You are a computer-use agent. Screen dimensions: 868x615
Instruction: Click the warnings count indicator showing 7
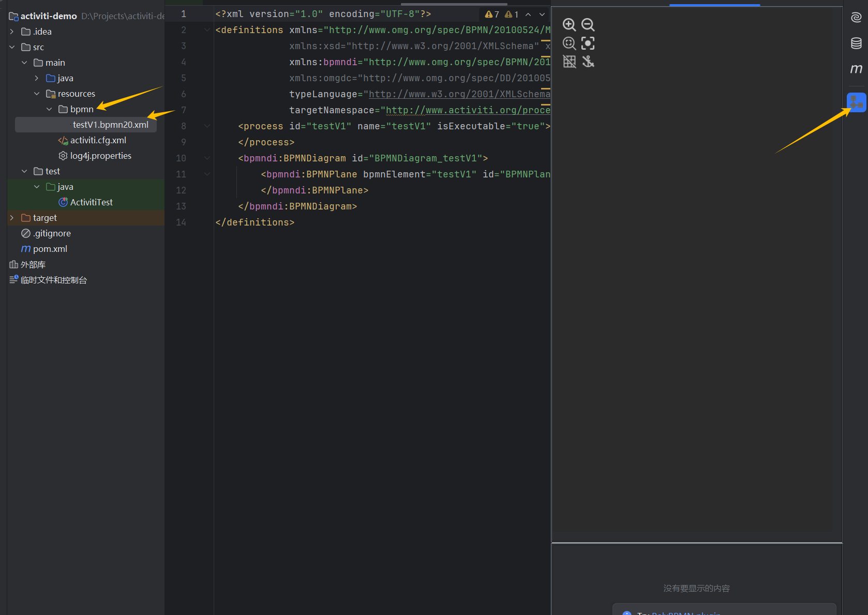point(492,14)
